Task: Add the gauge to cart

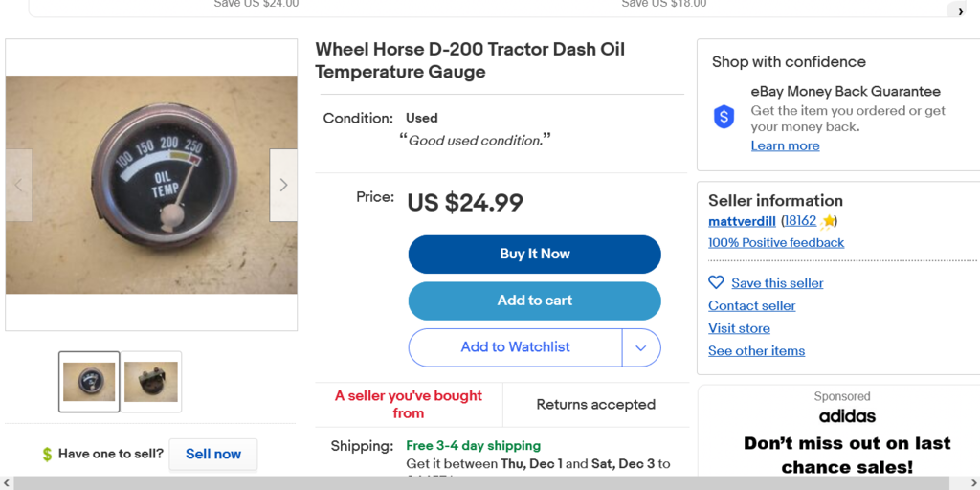Action: [534, 301]
